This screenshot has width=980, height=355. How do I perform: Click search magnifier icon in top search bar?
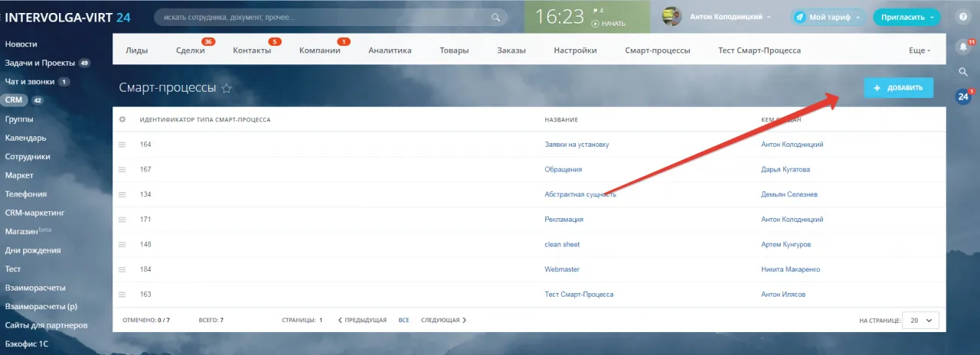point(496,17)
